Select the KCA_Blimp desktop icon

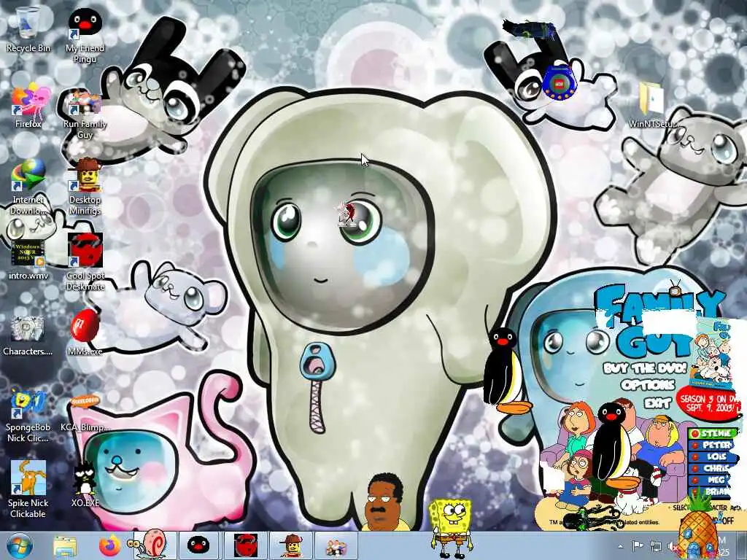click(85, 413)
